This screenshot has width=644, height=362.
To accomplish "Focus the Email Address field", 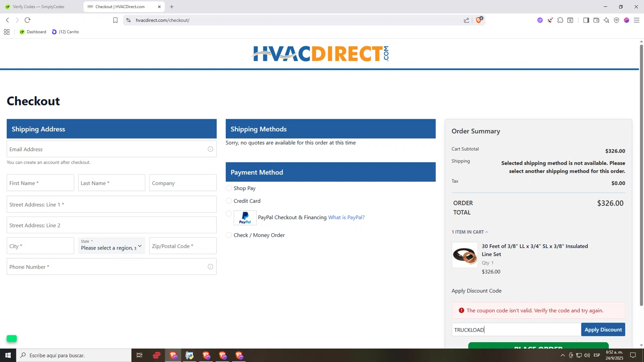I will point(112,149).
